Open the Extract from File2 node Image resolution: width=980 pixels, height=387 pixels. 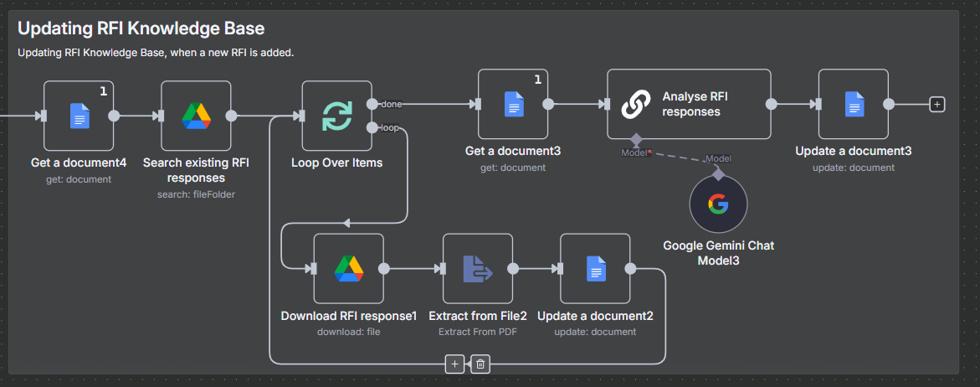click(478, 268)
